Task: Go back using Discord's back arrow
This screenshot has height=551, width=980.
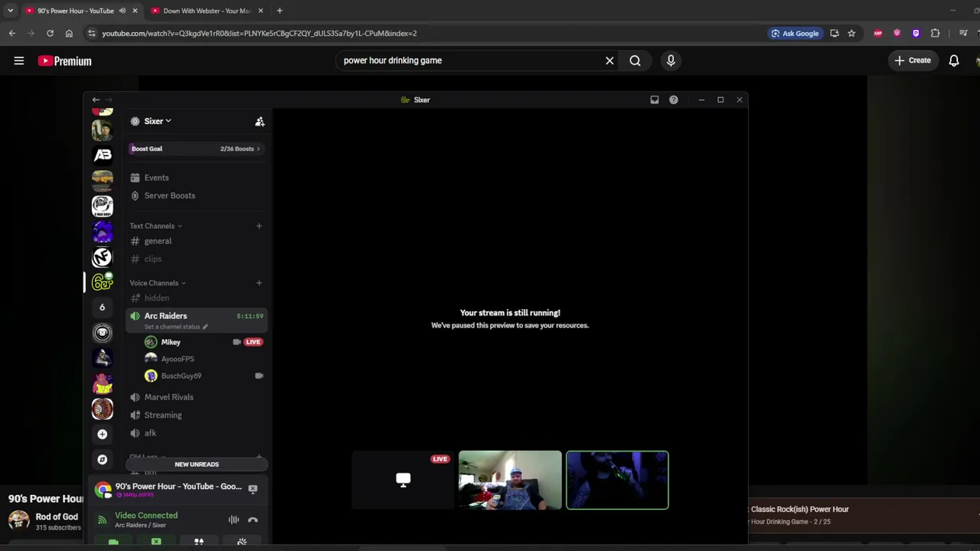Action: pyautogui.click(x=96, y=99)
